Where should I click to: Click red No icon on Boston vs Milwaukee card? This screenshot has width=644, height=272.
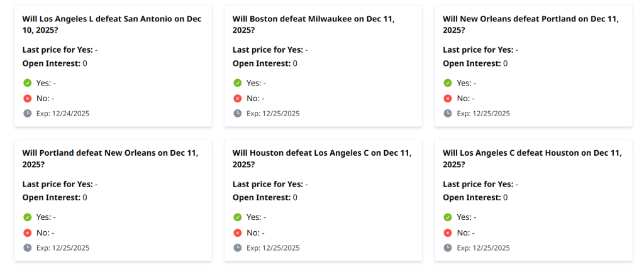[238, 98]
